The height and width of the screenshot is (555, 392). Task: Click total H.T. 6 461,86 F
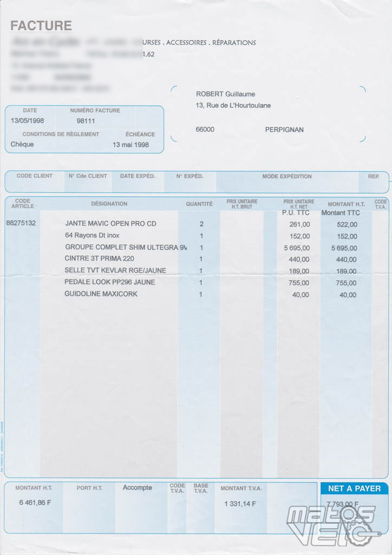[35, 502]
